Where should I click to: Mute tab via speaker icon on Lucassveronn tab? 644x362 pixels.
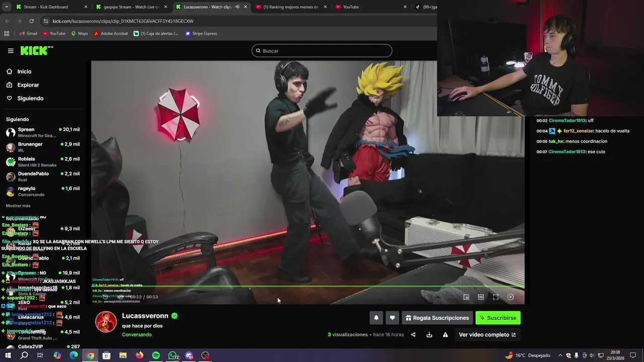237,7
